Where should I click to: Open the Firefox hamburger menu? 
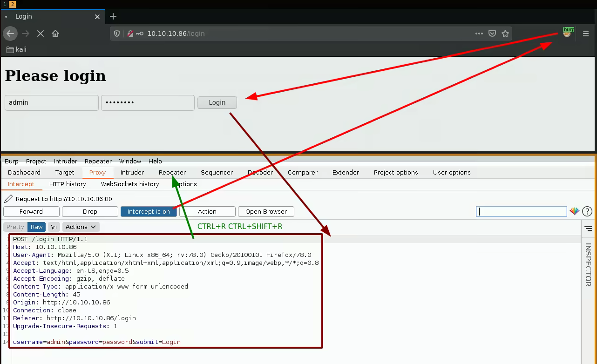click(586, 34)
